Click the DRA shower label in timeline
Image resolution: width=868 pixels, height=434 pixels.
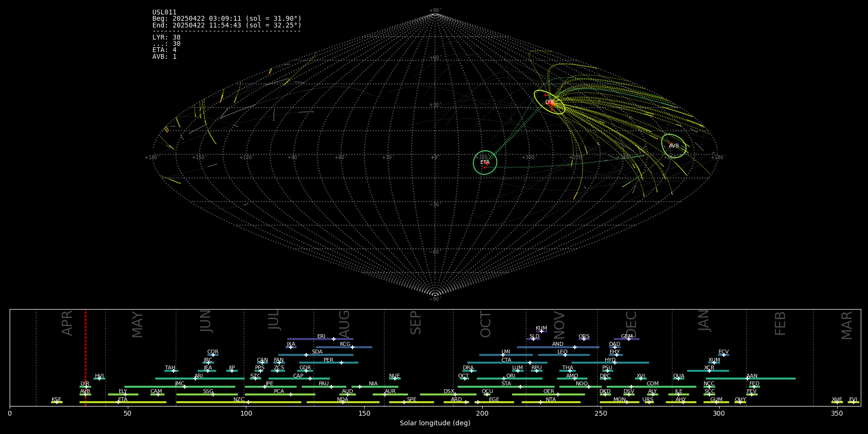pos(468,368)
